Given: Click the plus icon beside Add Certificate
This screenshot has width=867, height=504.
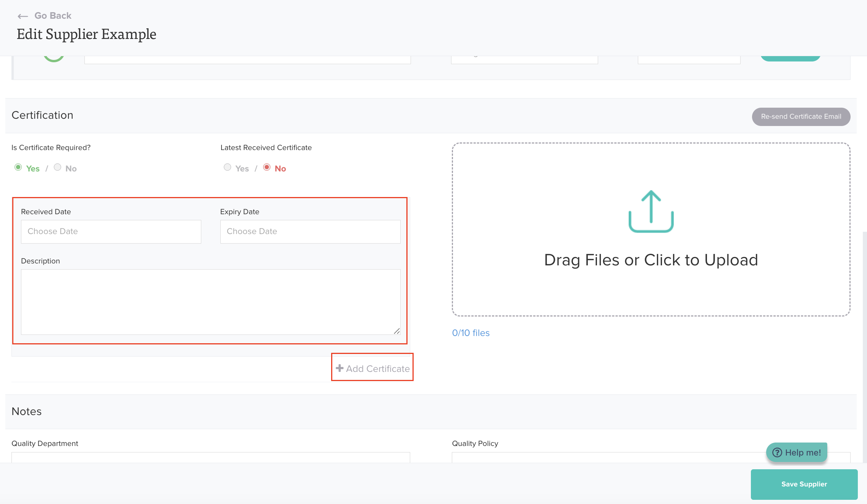Looking at the screenshot, I should pos(339,368).
